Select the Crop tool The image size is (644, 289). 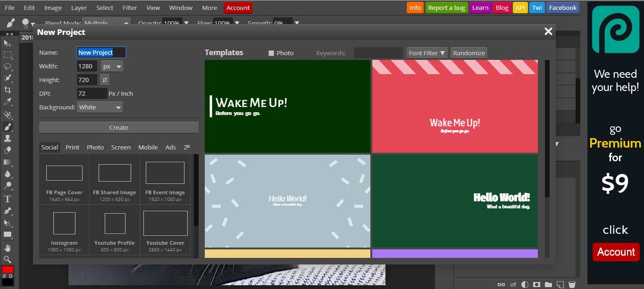coord(8,90)
